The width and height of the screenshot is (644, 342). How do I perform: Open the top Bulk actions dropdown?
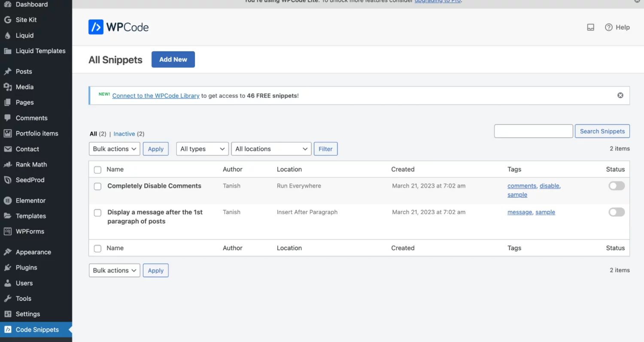115,149
